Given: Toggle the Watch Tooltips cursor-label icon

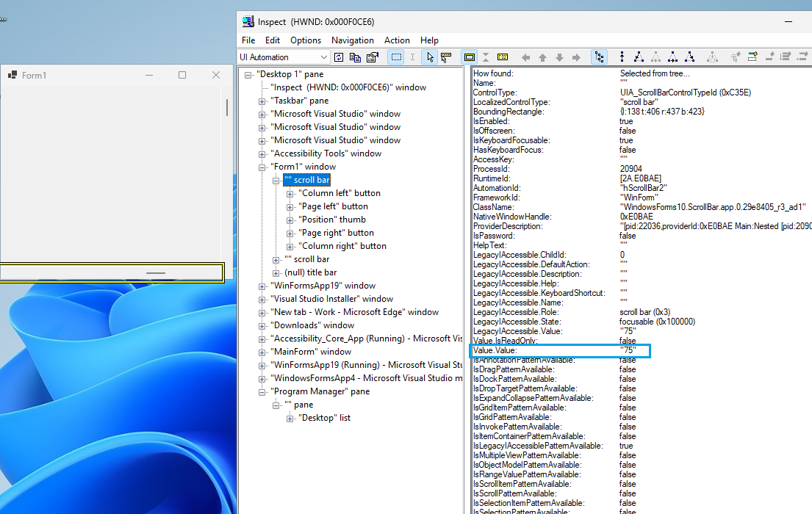Looking at the screenshot, I should [x=446, y=57].
